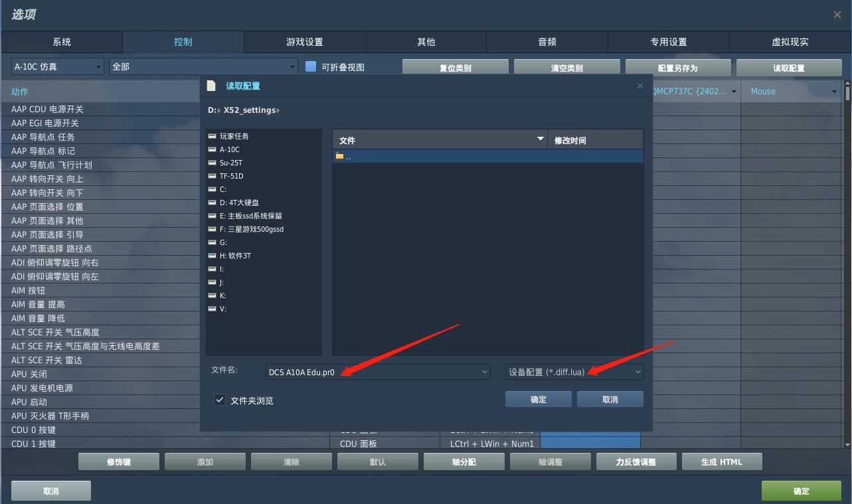This screenshot has width=852, height=504.
Task: Click the 生成 HTML button
Action: tap(722, 461)
